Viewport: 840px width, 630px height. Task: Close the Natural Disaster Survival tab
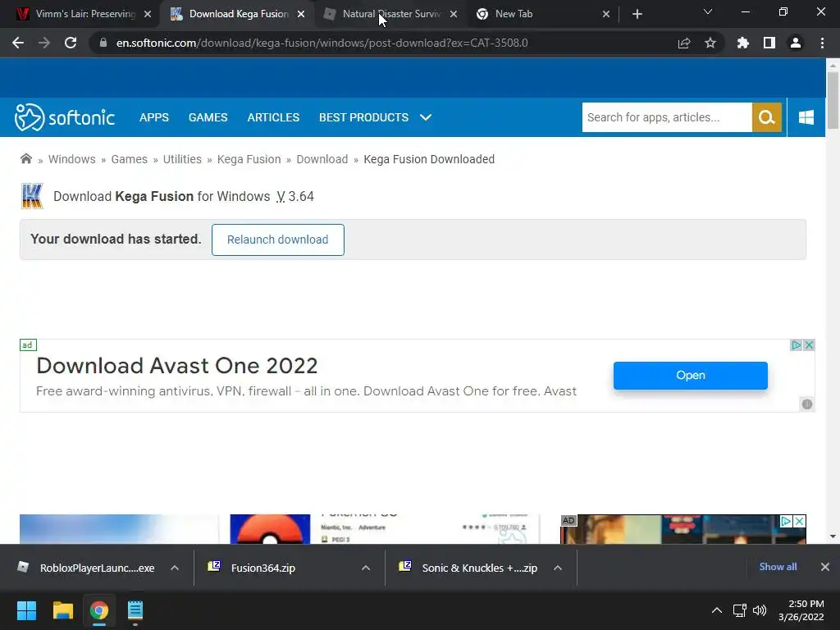[454, 14]
